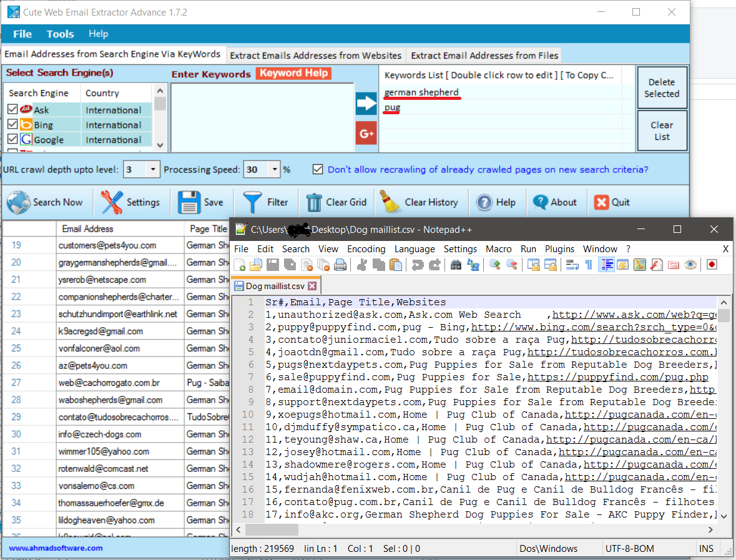This screenshot has width=736, height=560.
Task: Click the Close All icon in Notepad++
Action: (323, 265)
